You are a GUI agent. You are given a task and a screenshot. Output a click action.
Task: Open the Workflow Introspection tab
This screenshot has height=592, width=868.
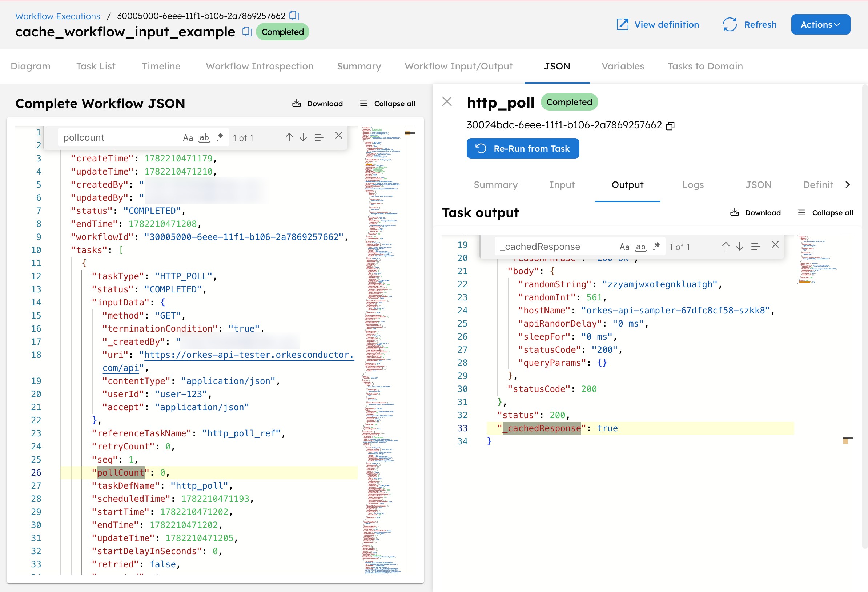(260, 66)
